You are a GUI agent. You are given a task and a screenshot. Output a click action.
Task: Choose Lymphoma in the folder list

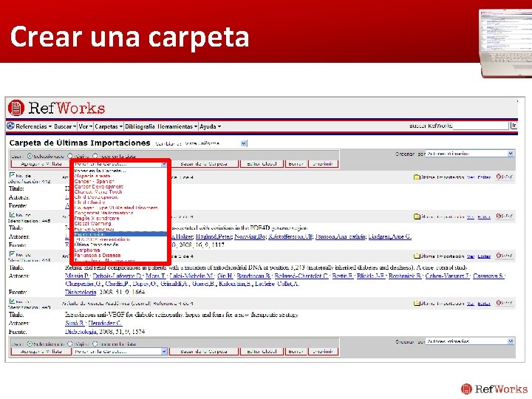pos(87,250)
